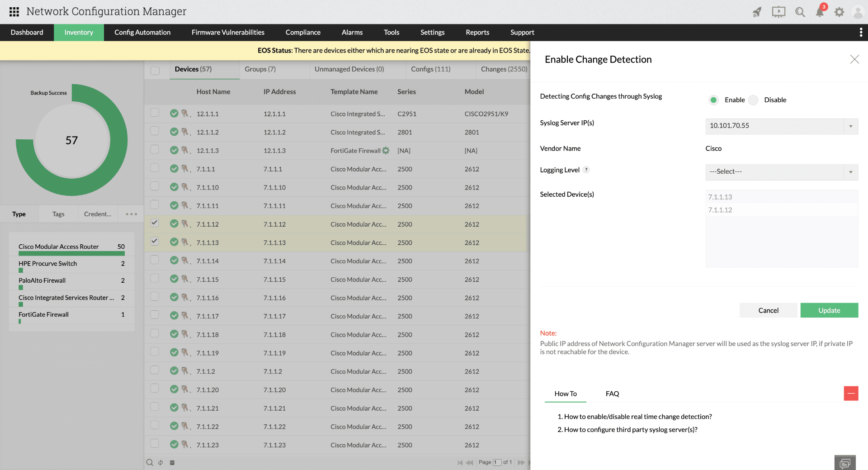Open the Firmware Vulnerabilities menu
This screenshot has width=868, height=470.
click(x=228, y=32)
